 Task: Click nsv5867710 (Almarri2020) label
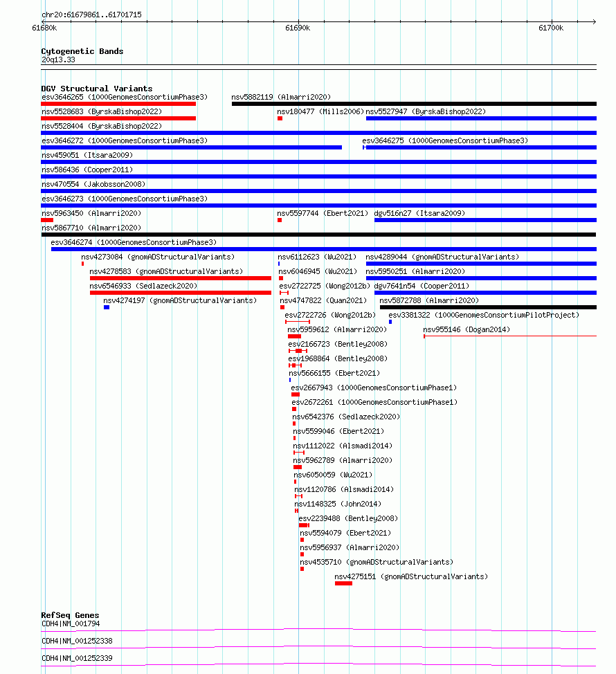point(91,228)
